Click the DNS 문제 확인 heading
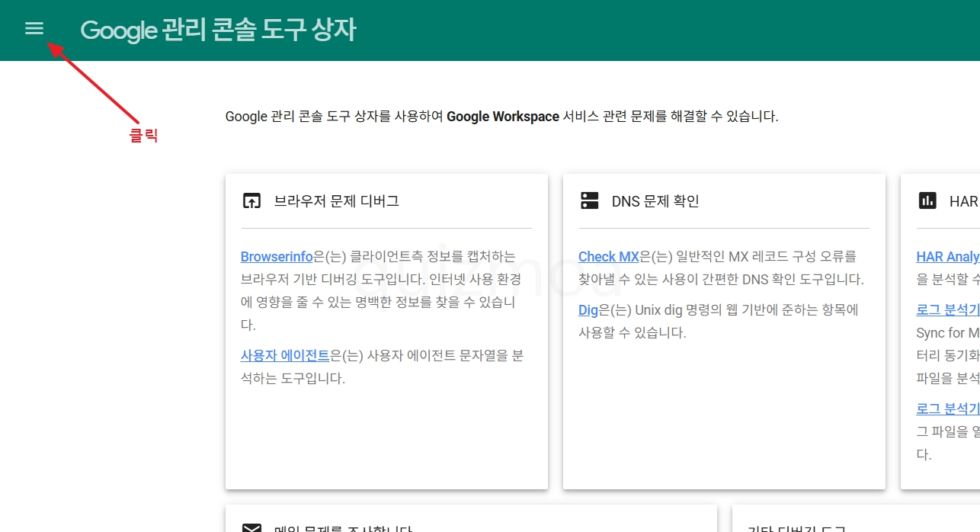 (655, 201)
